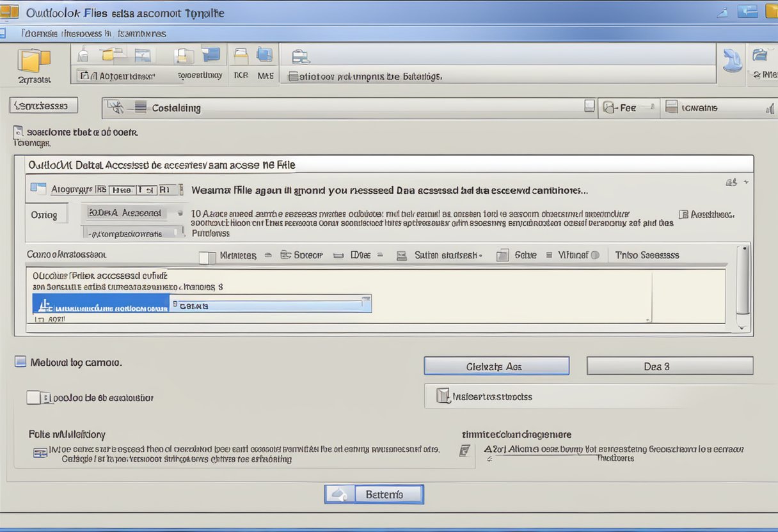
Task: Enable the 'ooodoo bie 6b eastalstior' checkbox
Action: (x=34, y=398)
